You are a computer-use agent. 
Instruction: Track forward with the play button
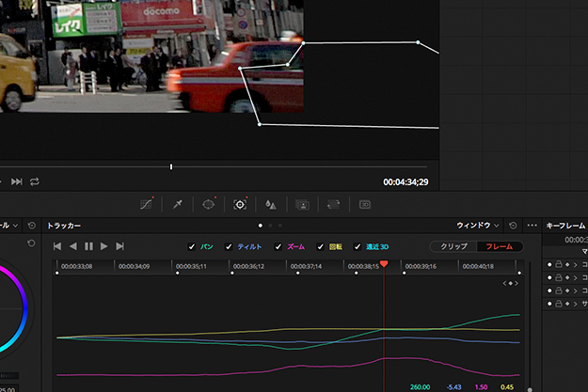pyautogui.click(x=103, y=246)
